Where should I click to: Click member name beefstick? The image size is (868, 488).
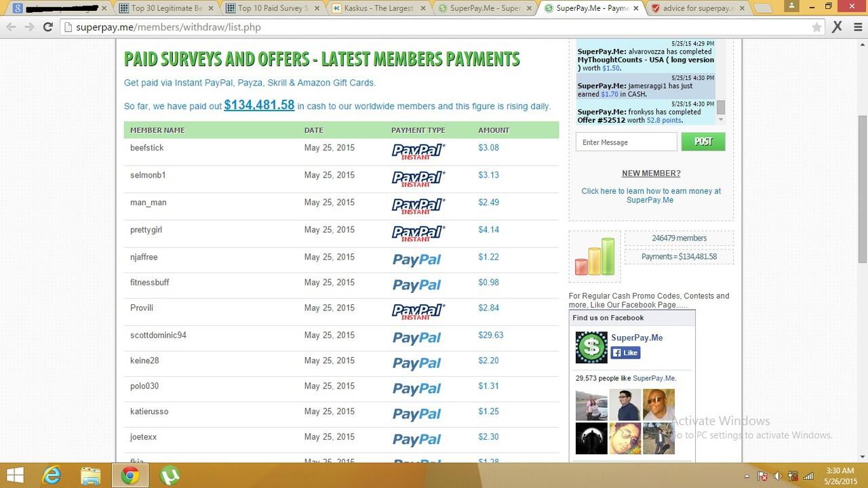tap(146, 148)
